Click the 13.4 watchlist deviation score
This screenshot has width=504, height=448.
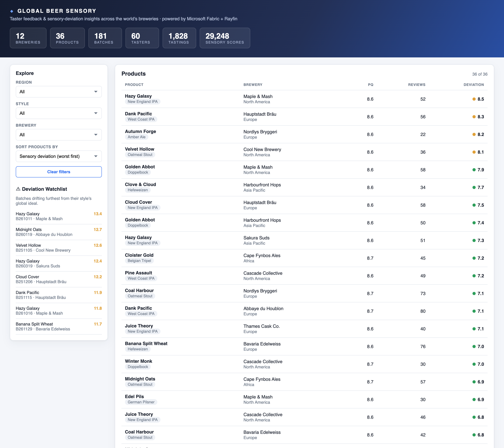click(98, 214)
